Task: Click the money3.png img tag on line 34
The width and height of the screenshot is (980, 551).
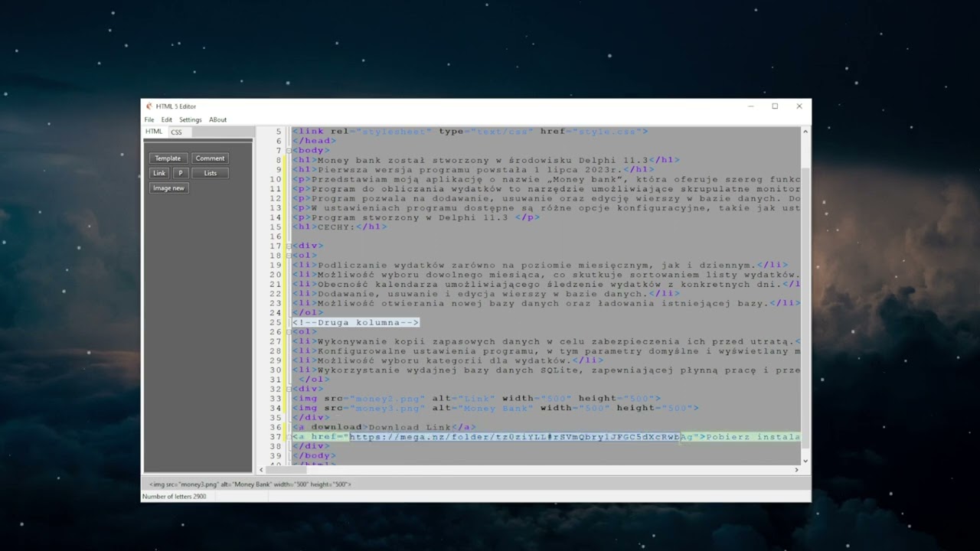Action: click(x=495, y=409)
